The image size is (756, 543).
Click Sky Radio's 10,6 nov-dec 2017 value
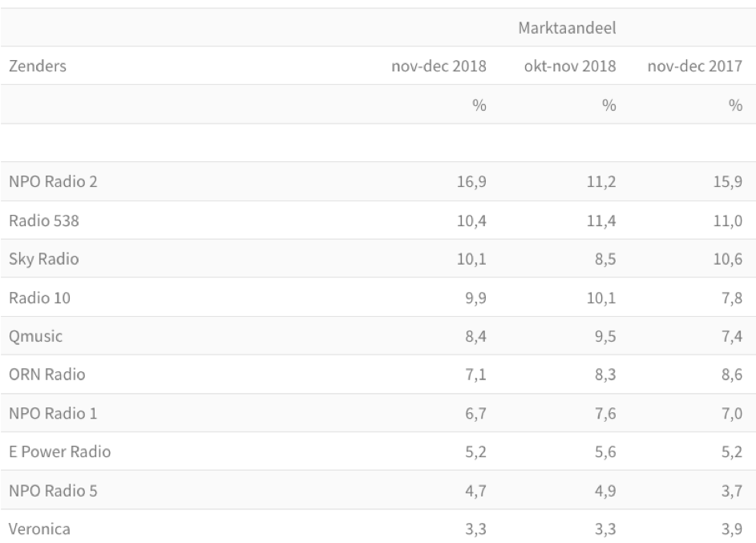[x=728, y=259]
